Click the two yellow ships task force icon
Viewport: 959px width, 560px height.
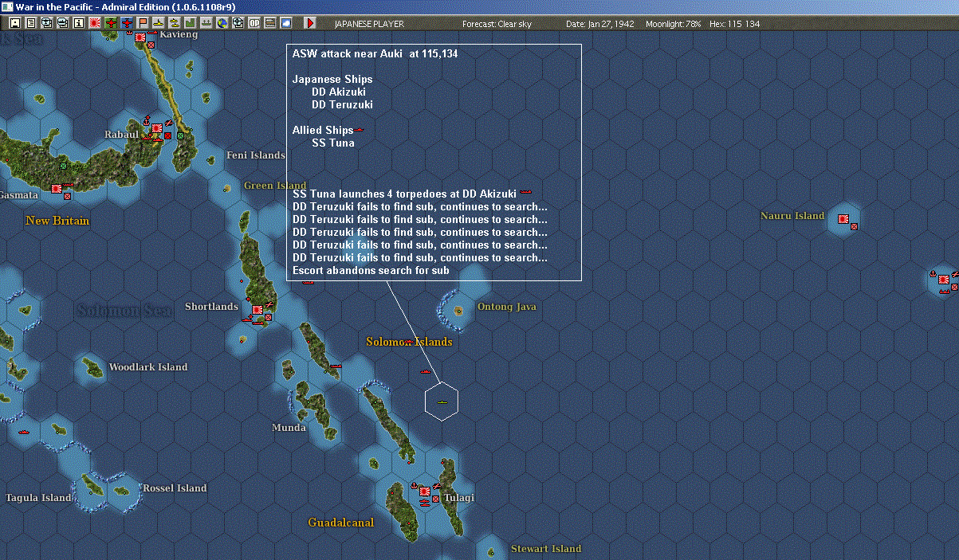[x=174, y=23]
